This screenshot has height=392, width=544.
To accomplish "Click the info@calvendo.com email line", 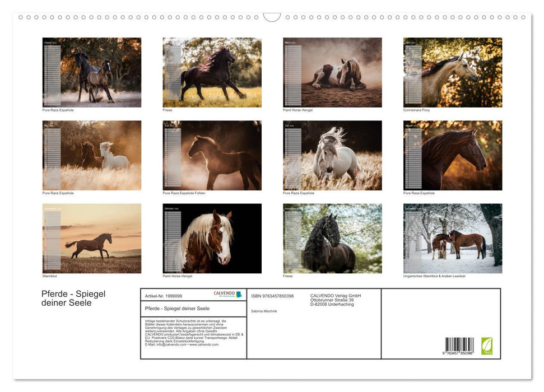I will tap(182, 344).
